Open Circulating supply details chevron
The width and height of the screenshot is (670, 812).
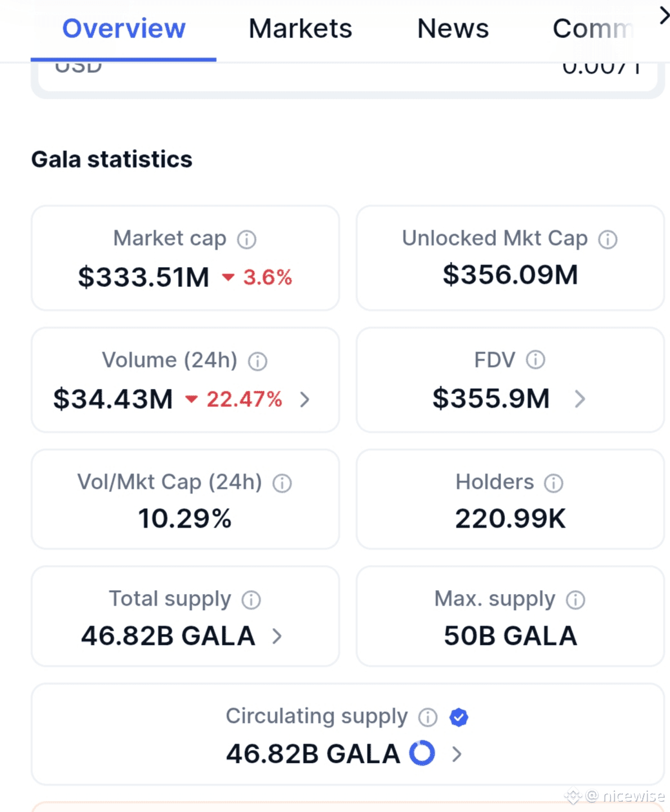[x=457, y=754]
